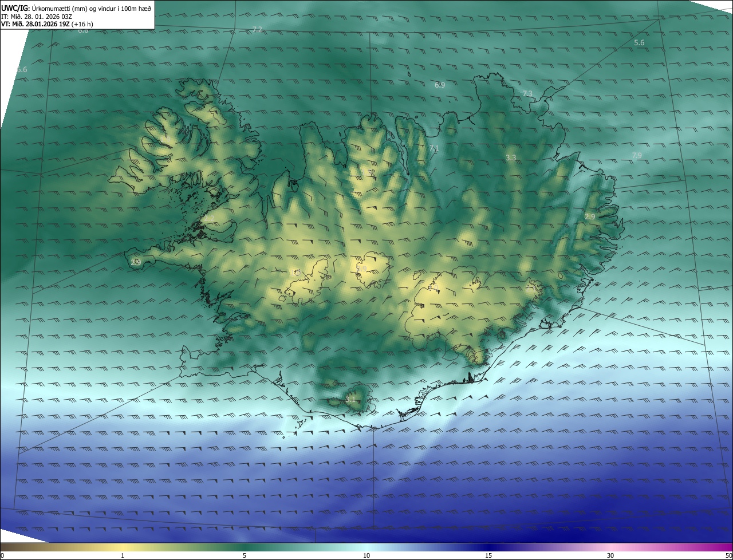The height and width of the screenshot is (560, 733).
Task: Click the 7.1 value label
Action: click(x=434, y=148)
